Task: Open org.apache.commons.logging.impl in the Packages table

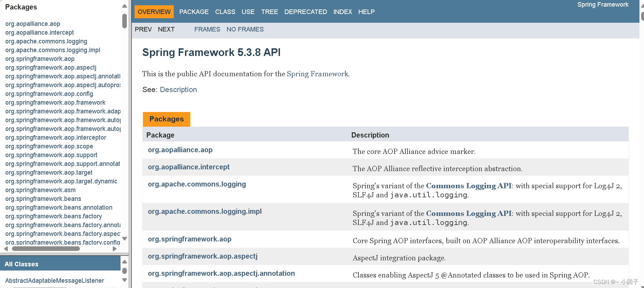Action: click(x=205, y=211)
